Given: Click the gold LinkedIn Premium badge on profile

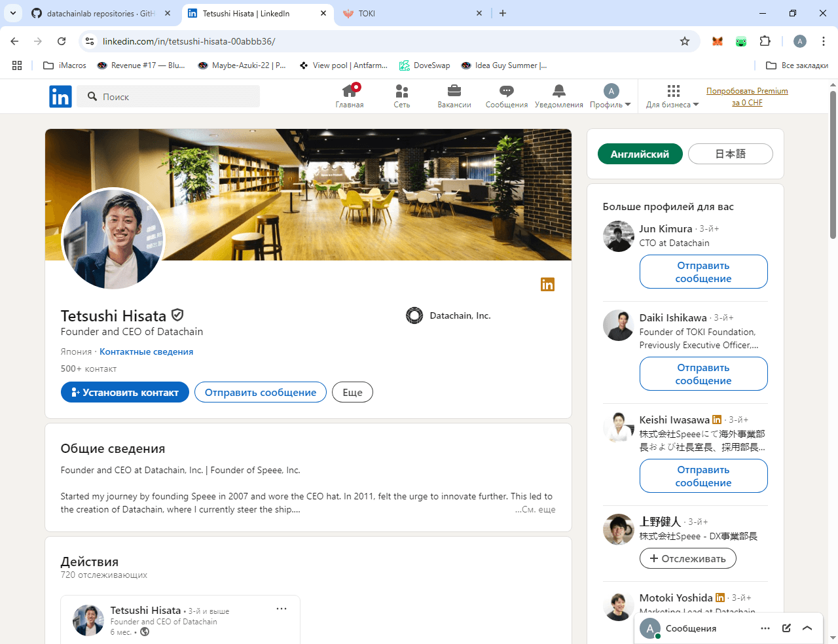Looking at the screenshot, I should click(547, 284).
